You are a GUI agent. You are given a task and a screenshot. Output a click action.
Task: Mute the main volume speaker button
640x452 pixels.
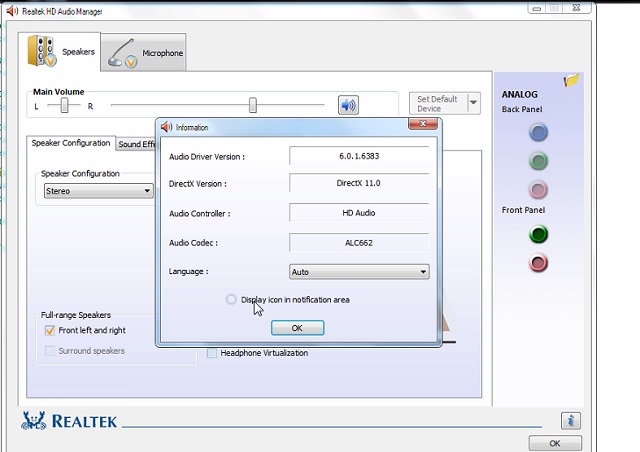tap(348, 105)
